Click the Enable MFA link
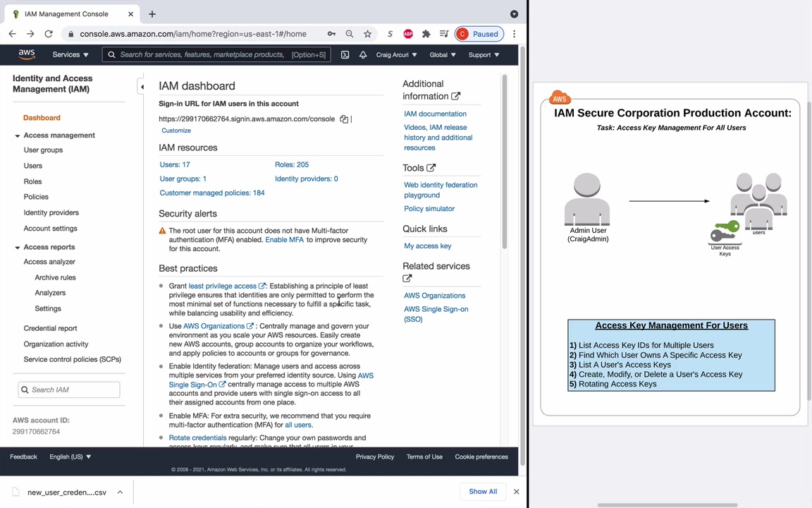Viewport: 812px width, 508px height. [x=285, y=239]
